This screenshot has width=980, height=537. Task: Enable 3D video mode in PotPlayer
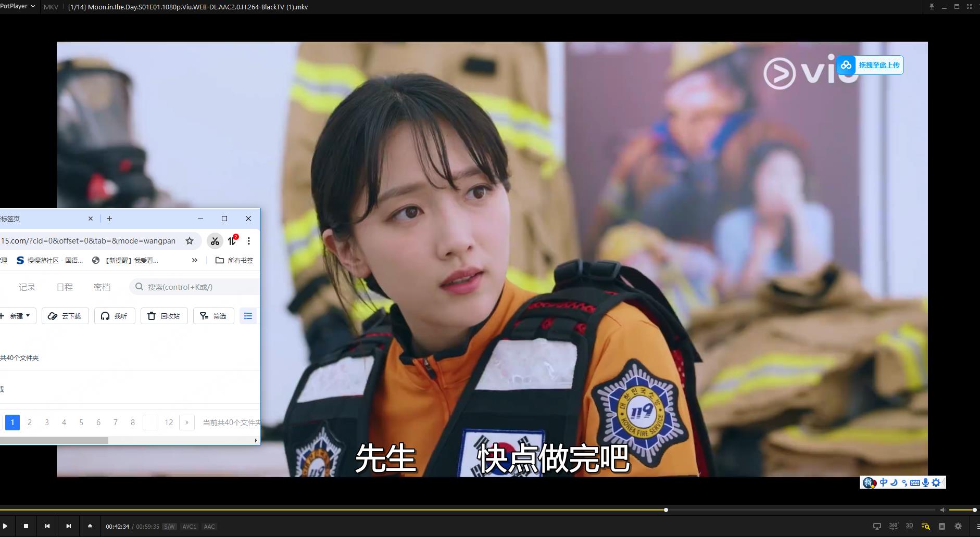point(909,526)
